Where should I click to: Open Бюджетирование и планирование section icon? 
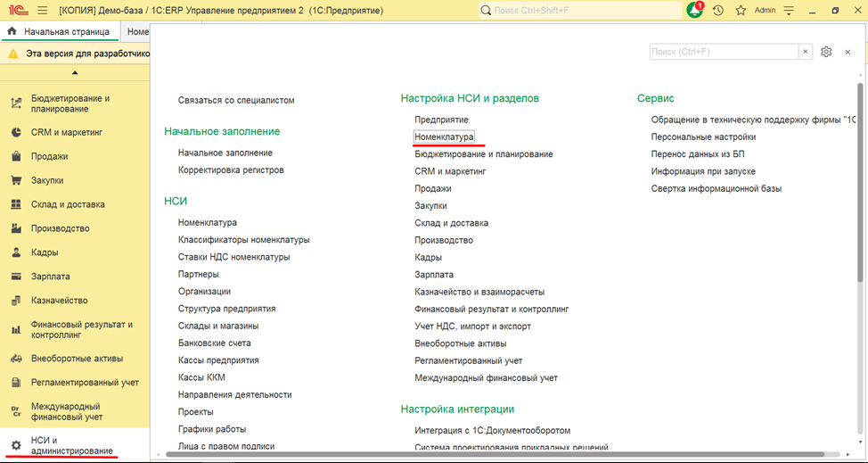pyautogui.click(x=16, y=103)
